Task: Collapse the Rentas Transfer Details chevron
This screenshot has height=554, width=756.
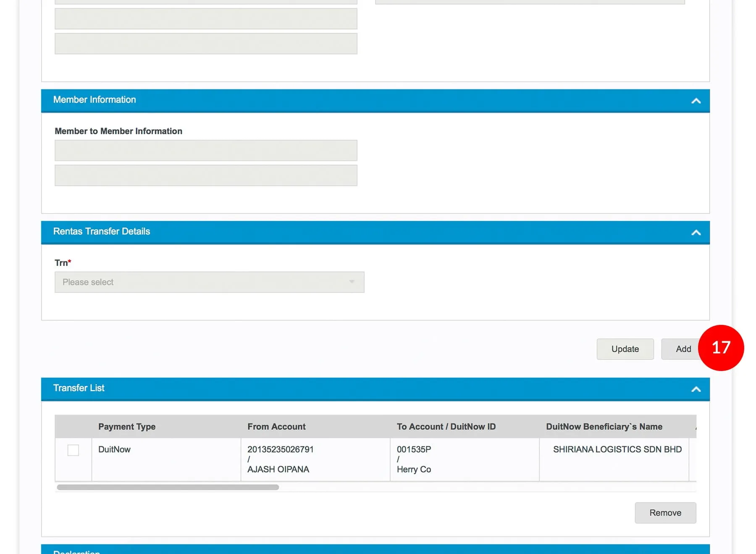Action: click(x=696, y=233)
